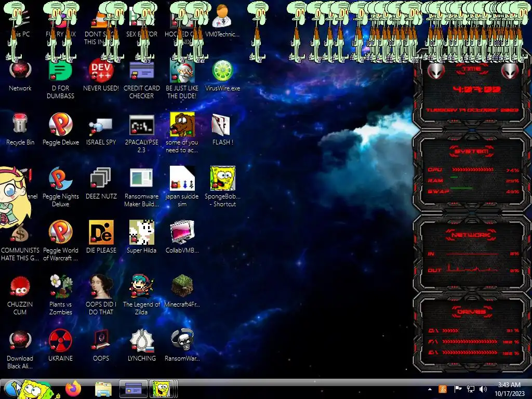
Task: Switch to credit card checker taskbar window
Action: click(x=134, y=389)
